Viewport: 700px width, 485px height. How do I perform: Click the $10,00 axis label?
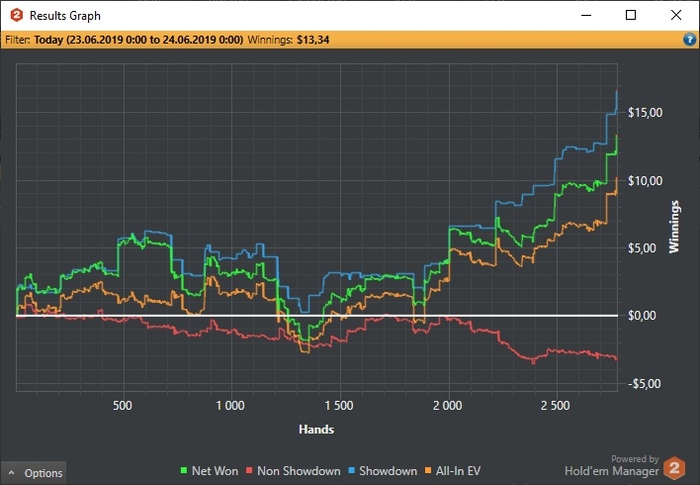(x=645, y=181)
